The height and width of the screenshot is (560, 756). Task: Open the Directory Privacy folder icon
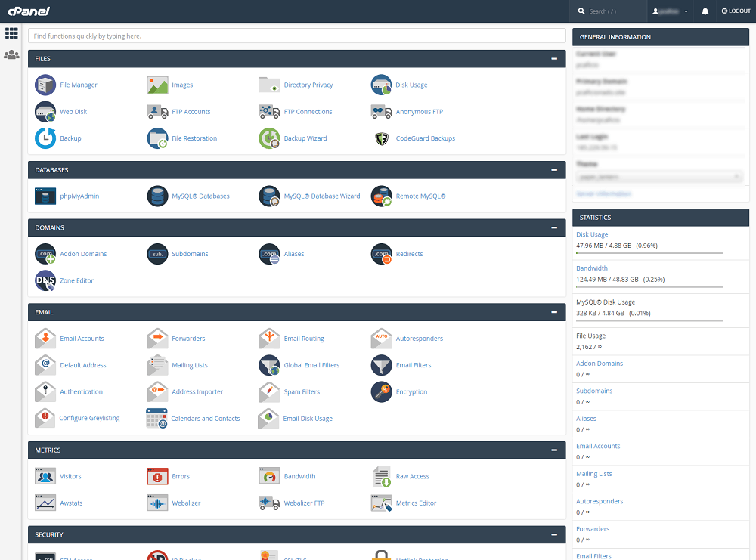click(269, 85)
